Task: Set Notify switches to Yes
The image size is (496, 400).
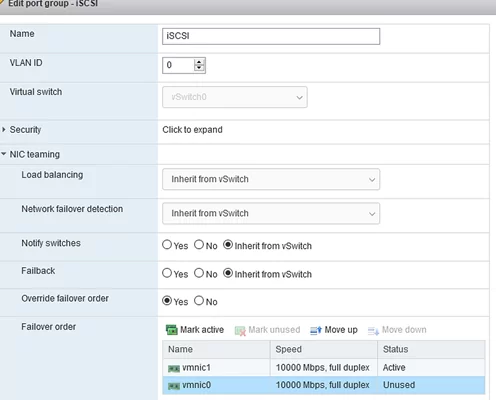Action: (167, 245)
